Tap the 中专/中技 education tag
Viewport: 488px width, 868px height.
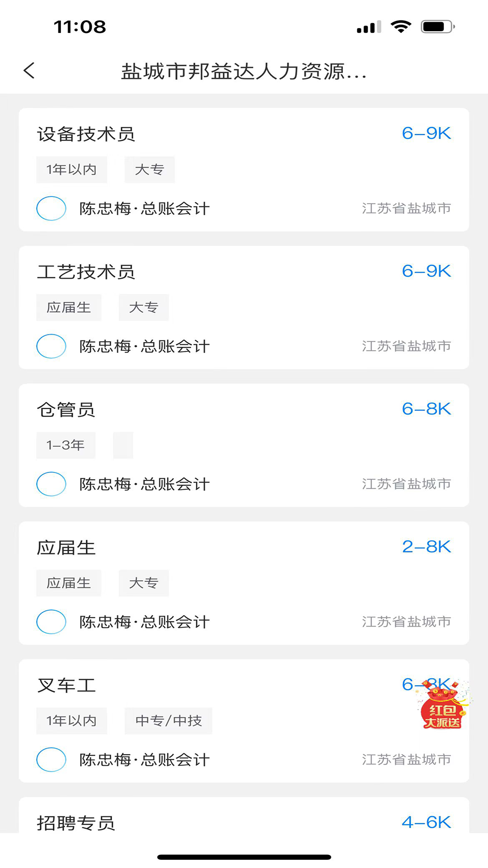(x=168, y=721)
